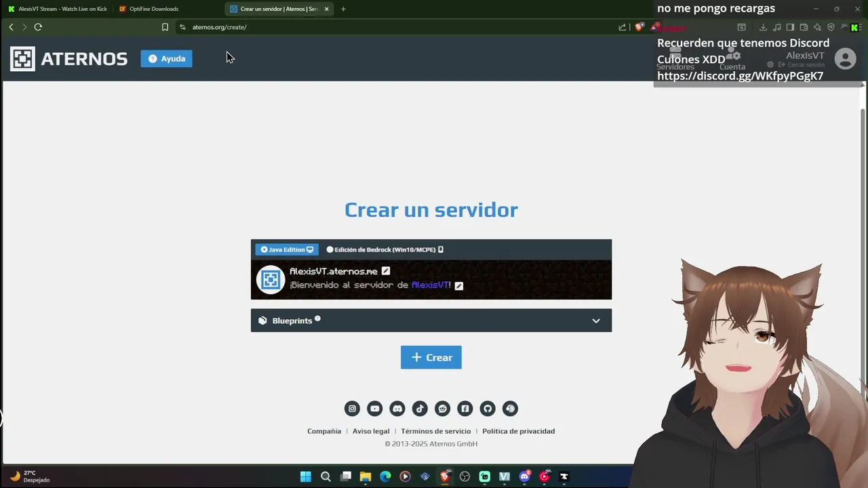Click the Crear button

tap(431, 357)
